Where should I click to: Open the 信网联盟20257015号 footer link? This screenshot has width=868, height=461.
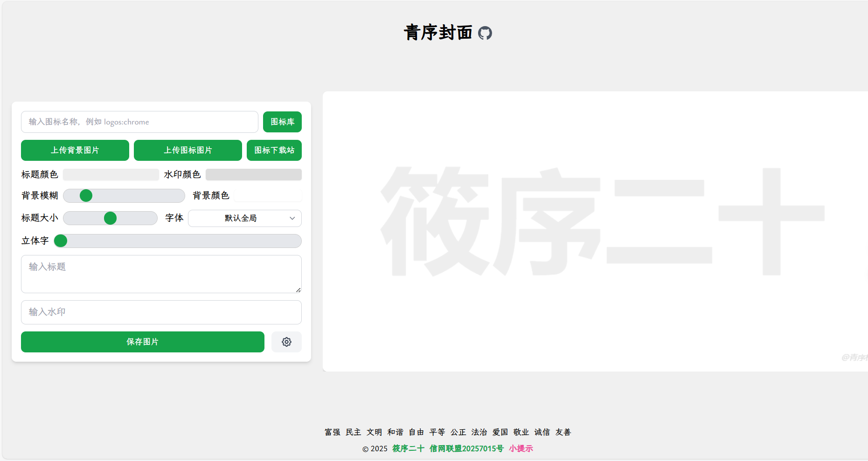click(466, 448)
